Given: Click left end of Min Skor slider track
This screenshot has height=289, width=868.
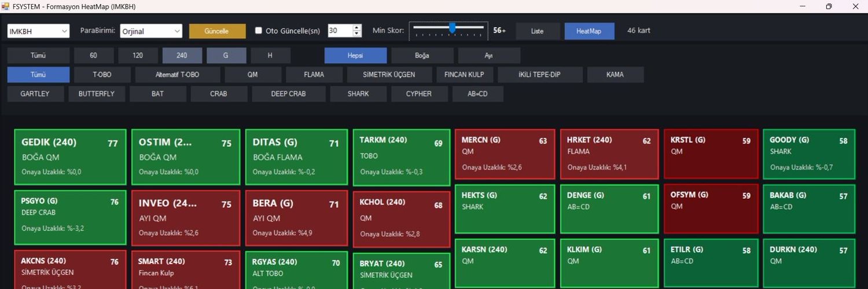Looking at the screenshot, I should 415,27.
